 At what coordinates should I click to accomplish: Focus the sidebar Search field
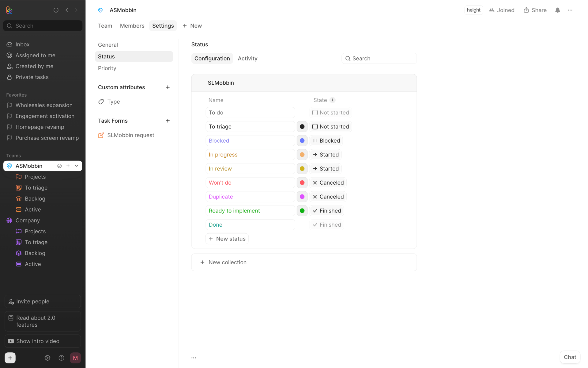[43, 26]
